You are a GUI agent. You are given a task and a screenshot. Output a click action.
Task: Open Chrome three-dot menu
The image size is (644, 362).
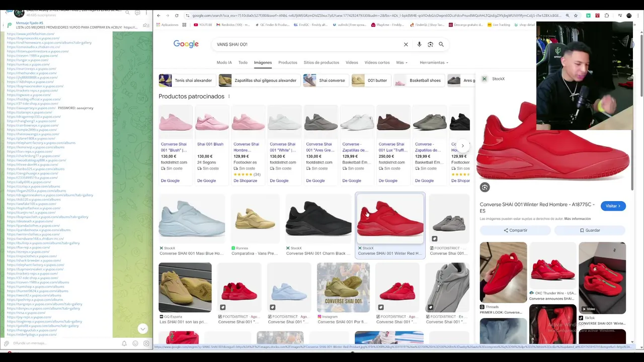(638, 16)
